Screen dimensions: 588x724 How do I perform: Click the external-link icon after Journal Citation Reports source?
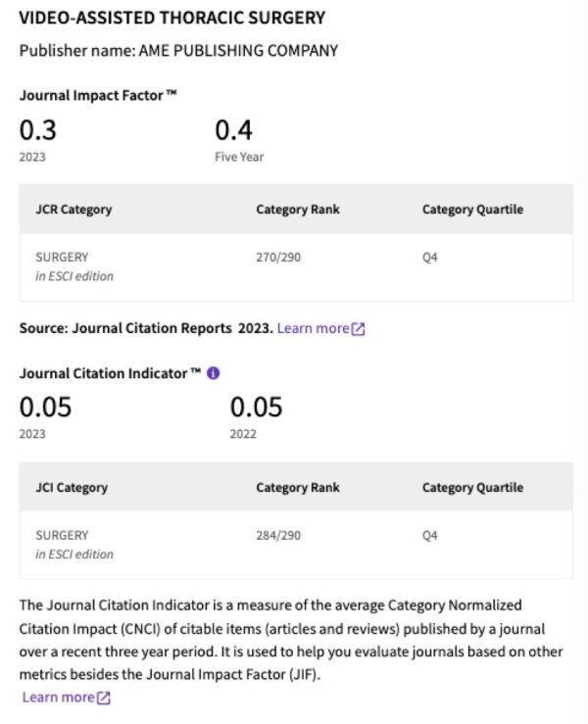358,328
